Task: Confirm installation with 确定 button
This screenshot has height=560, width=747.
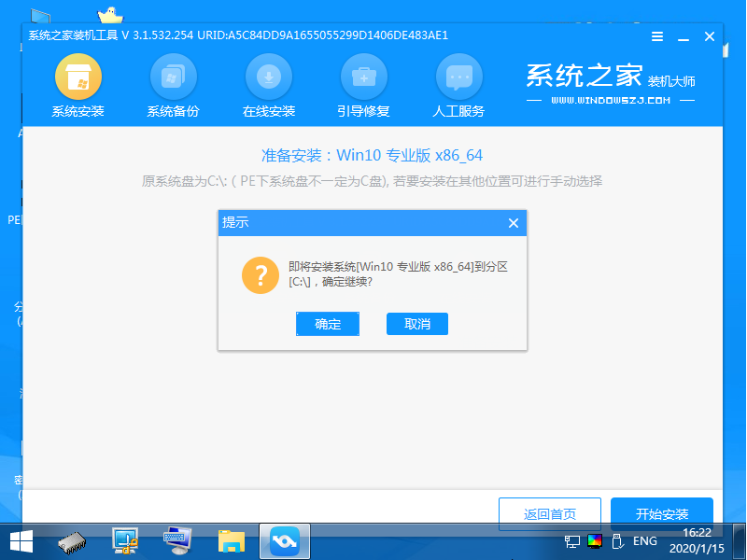Action: [x=328, y=324]
